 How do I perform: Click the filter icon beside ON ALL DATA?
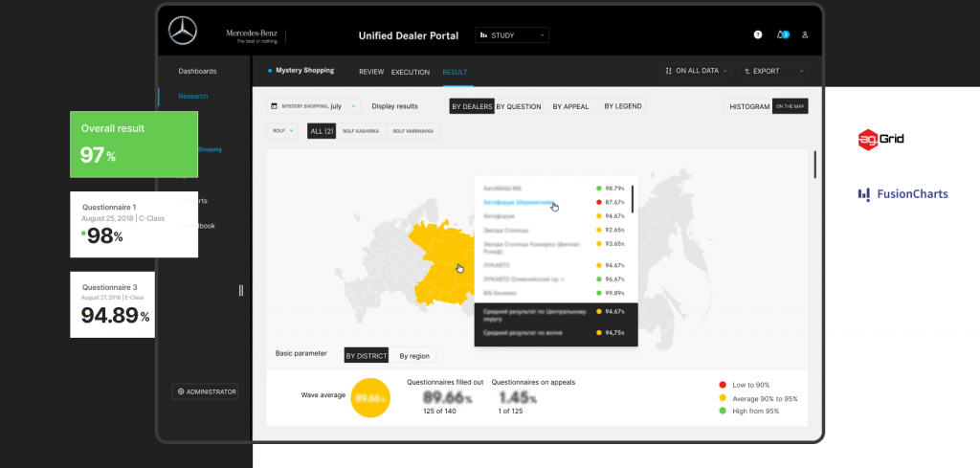click(669, 71)
